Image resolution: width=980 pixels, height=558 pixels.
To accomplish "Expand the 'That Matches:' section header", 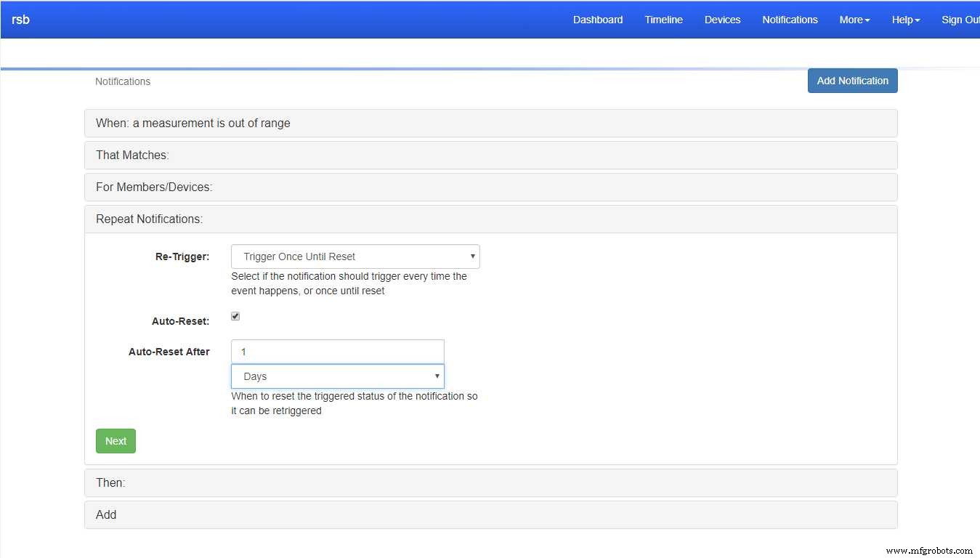I will point(132,155).
